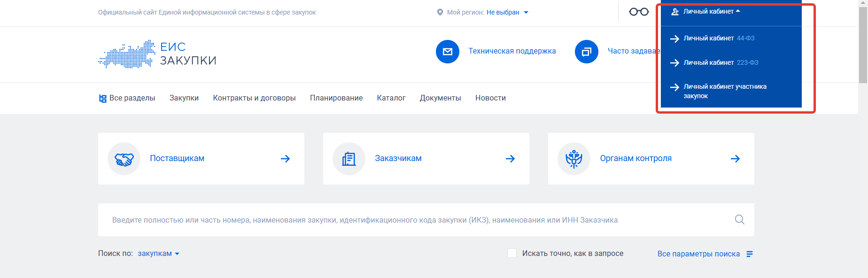Screen dimensions: 868x278
Task: Click the document icon for customers
Action: (349, 159)
